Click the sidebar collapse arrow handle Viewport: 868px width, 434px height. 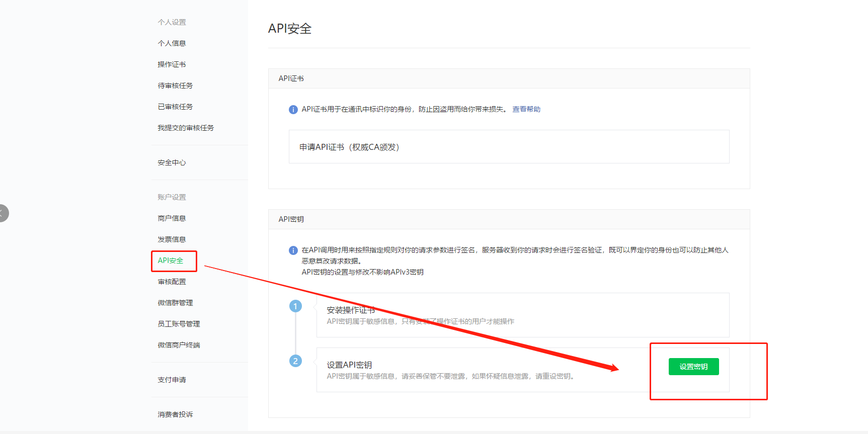click(x=3, y=213)
